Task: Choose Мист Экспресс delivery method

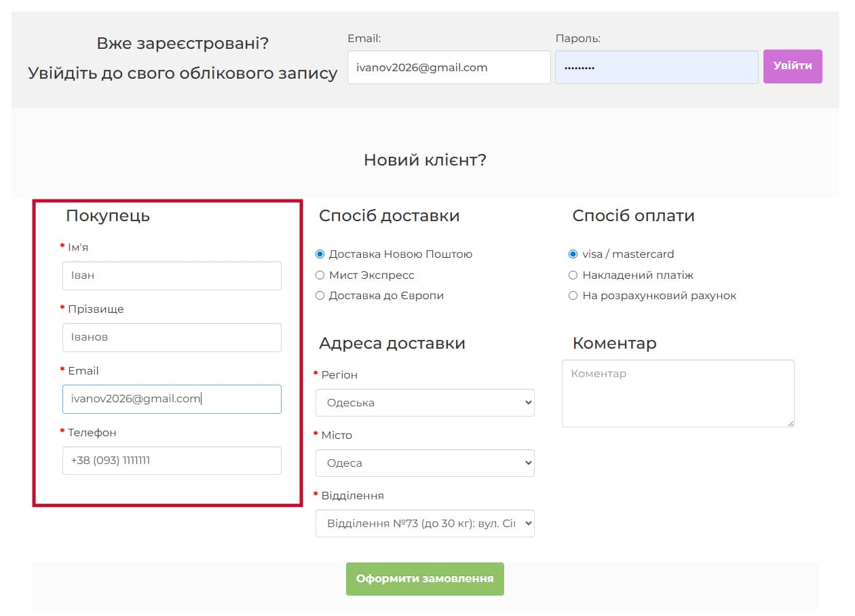Action: 320,275
